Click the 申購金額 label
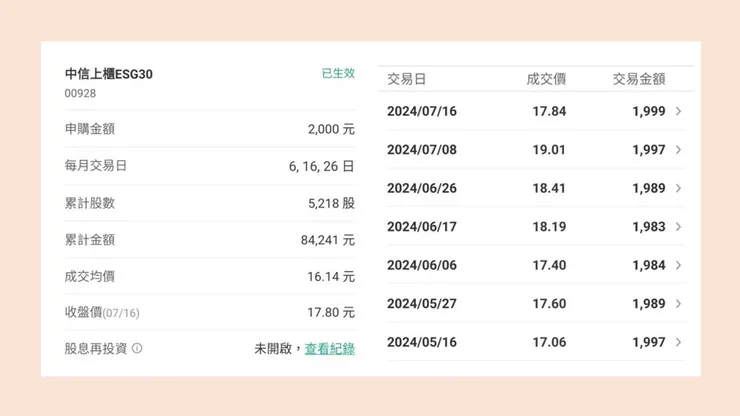This screenshot has height=416, width=740. point(90,129)
